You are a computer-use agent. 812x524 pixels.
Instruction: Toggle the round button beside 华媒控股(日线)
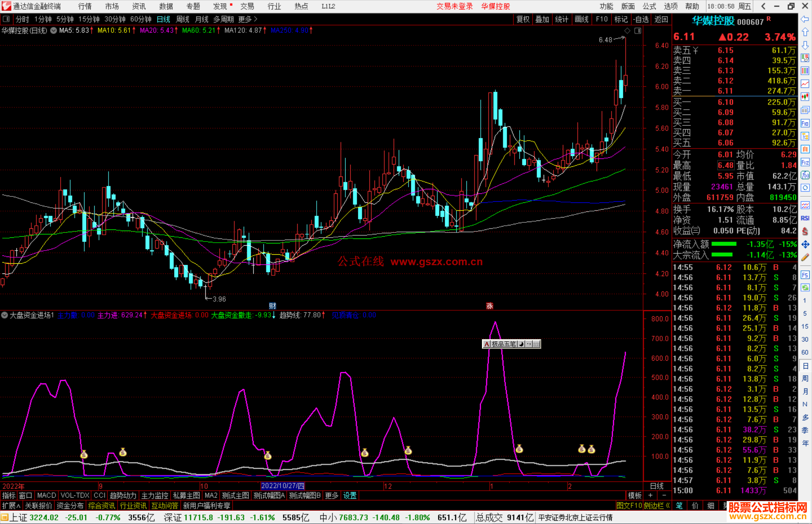[54, 30]
